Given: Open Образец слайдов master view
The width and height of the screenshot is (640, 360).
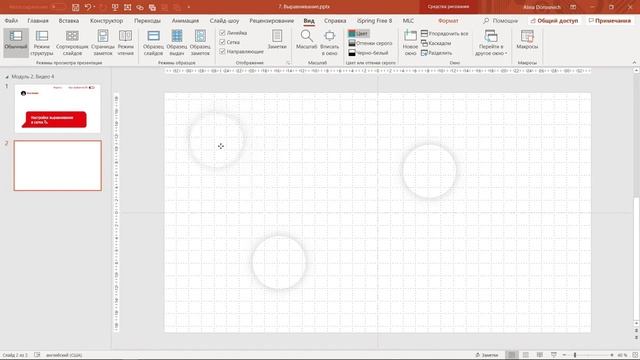Looking at the screenshot, I should click(x=153, y=42).
